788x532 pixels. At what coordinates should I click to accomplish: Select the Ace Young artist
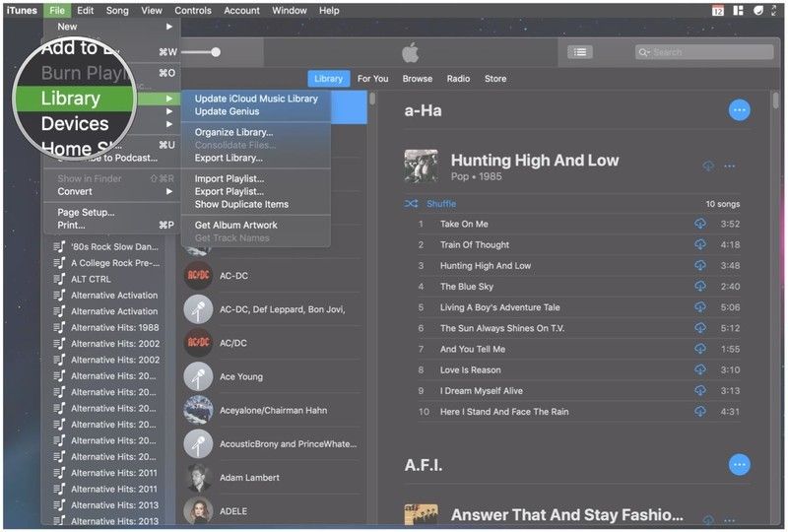point(272,376)
